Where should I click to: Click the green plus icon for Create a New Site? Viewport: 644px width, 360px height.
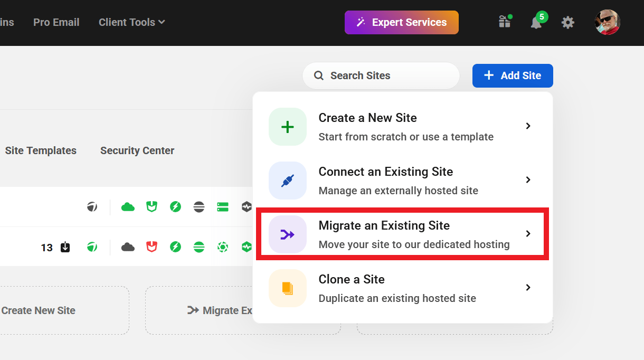click(287, 127)
